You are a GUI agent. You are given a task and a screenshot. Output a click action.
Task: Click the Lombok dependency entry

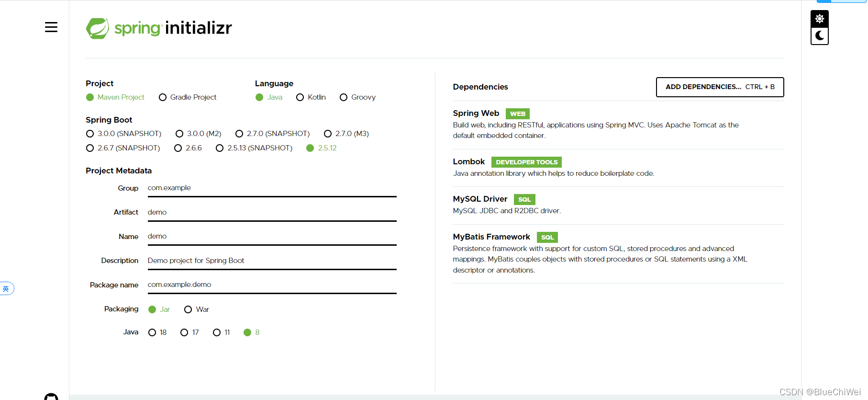pyautogui.click(x=618, y=168)
